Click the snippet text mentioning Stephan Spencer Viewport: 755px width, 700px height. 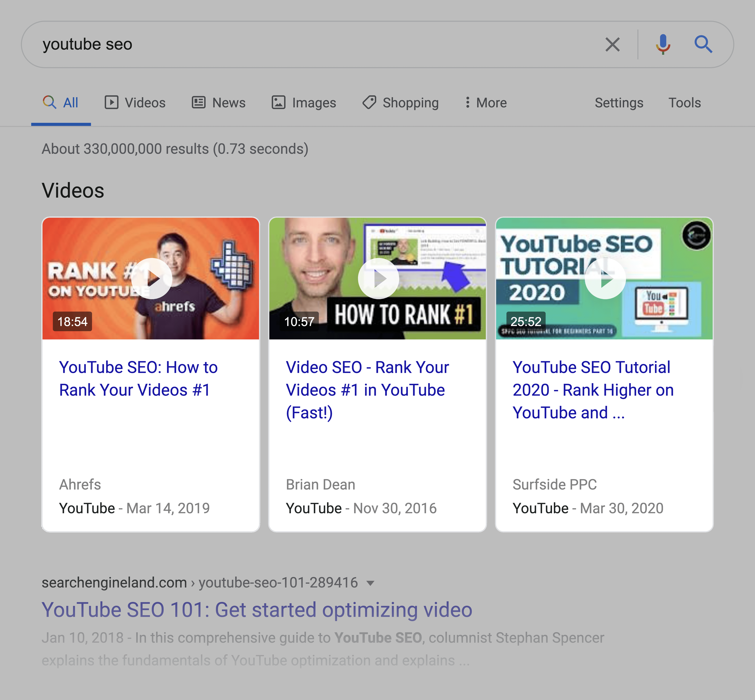(x=322, y=649)
